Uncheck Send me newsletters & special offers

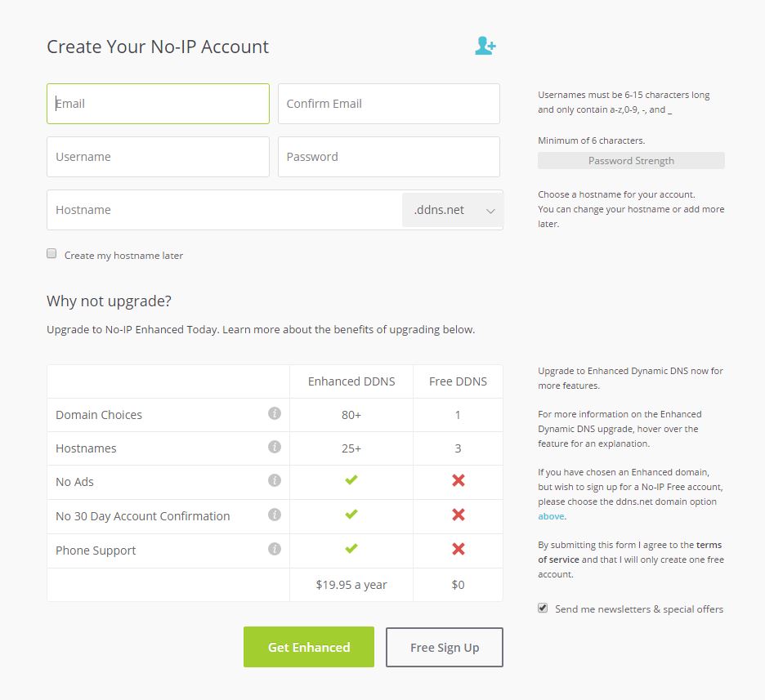click(x=543, y=608)
